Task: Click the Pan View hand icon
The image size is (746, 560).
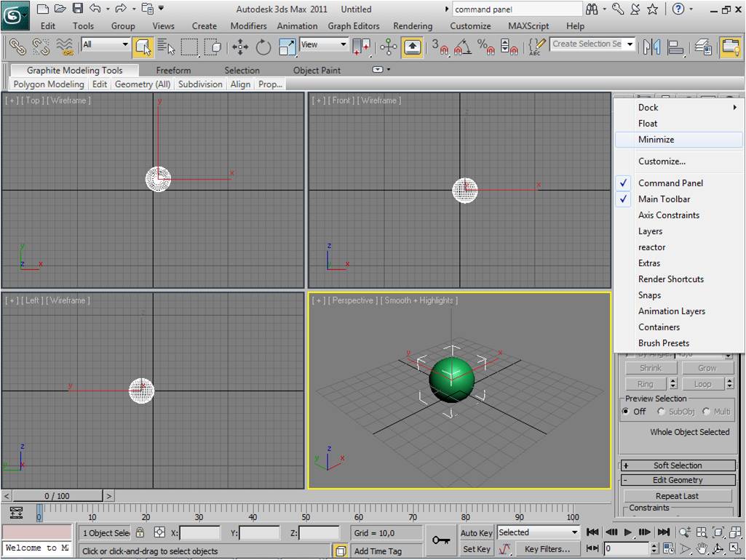Action: pyautogui.click(x=702, y=548)
